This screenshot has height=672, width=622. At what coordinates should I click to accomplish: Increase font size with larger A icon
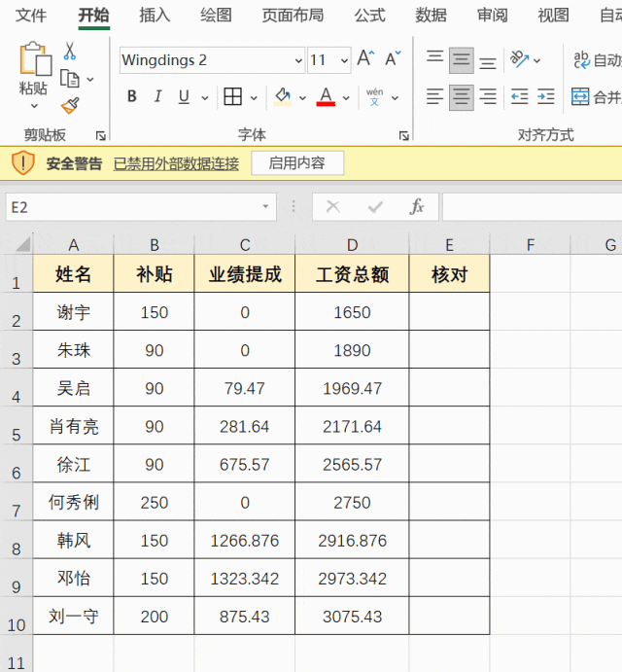coord(365,60)
